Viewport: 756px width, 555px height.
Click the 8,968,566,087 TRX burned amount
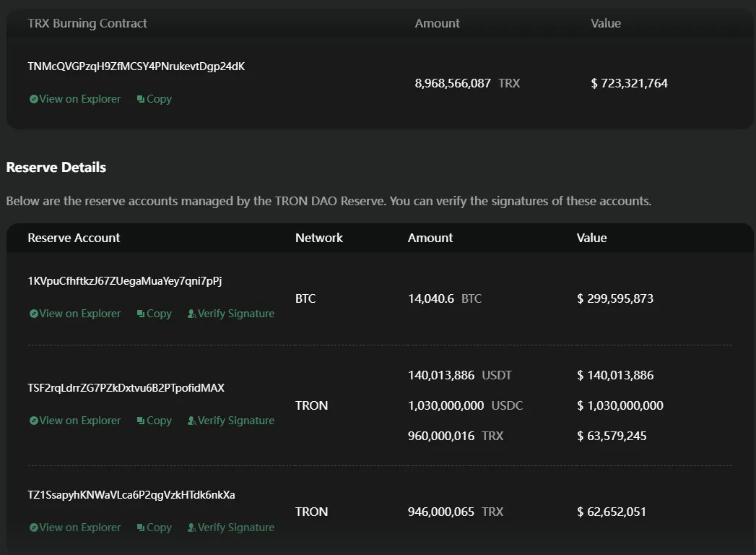click(467, 84)
